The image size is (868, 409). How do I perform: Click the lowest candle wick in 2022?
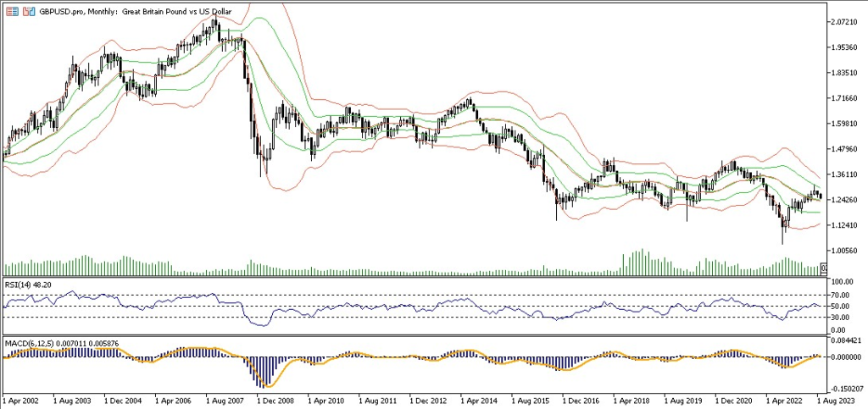click(x=783, y=243)
